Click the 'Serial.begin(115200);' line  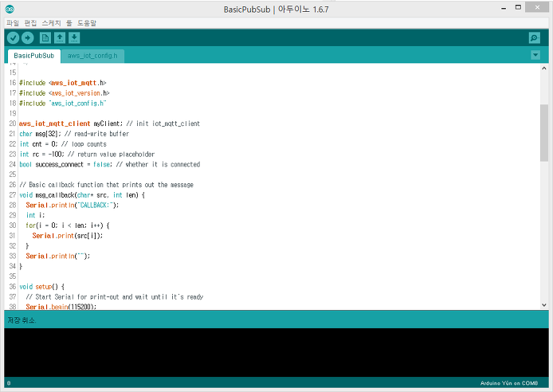tap(61, 307)
